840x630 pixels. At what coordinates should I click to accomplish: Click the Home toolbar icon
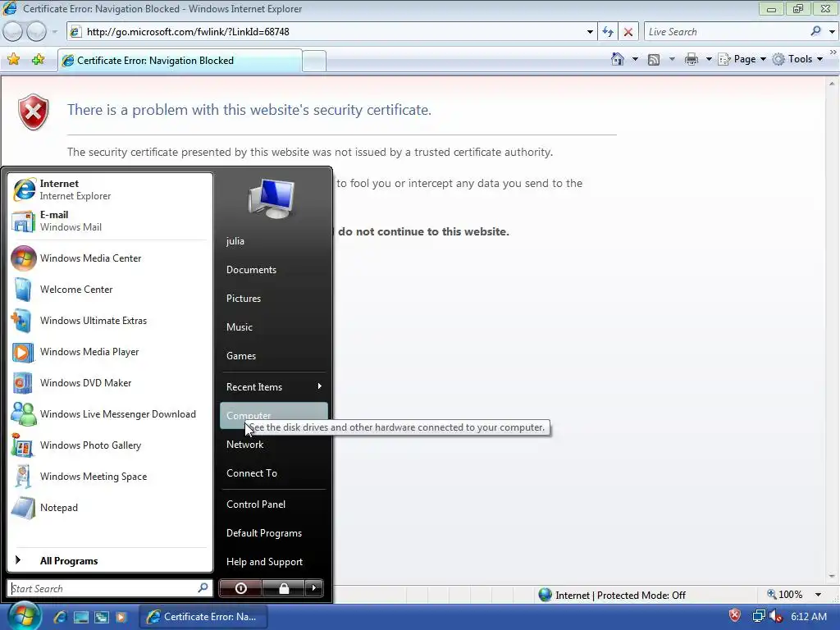click(617, 59)
